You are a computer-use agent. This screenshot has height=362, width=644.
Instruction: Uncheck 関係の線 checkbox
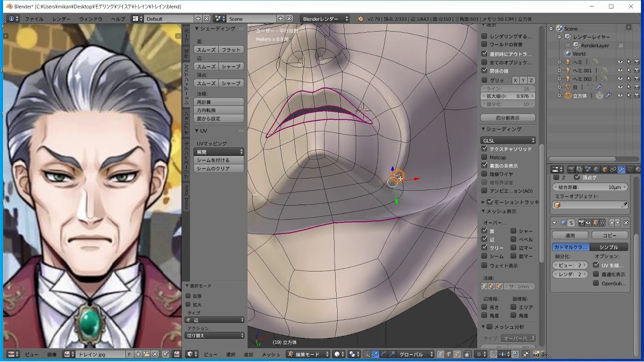[485, 71]
